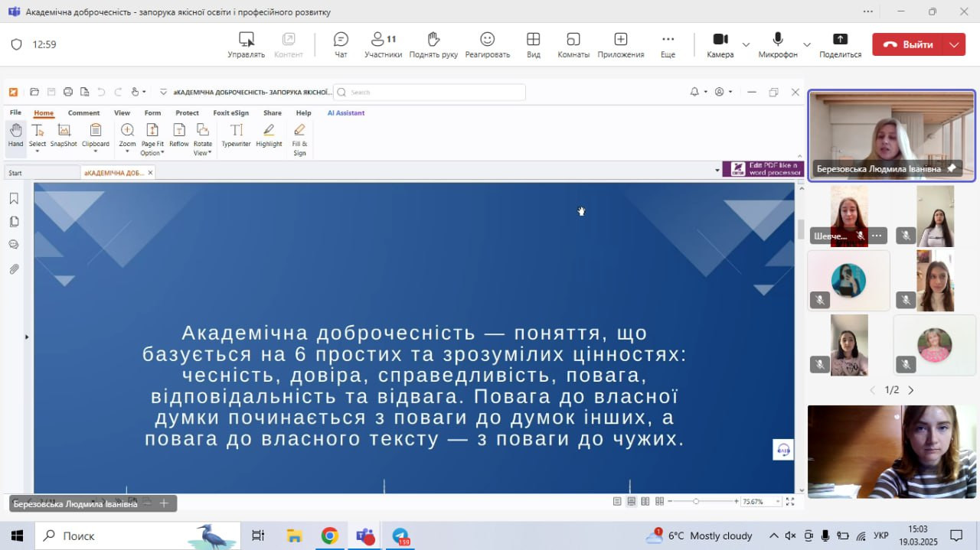
Task: Expand the camera options dropdown arrow
Action: (746, 44)
